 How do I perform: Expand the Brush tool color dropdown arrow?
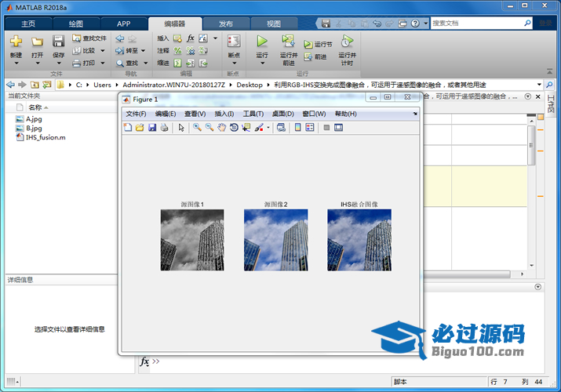coord(268,128)
